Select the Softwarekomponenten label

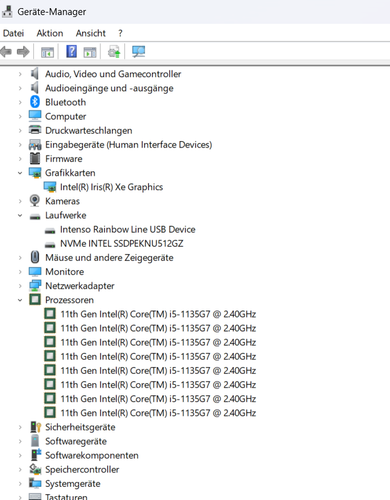pyautogui.click(x=92, y=455)
